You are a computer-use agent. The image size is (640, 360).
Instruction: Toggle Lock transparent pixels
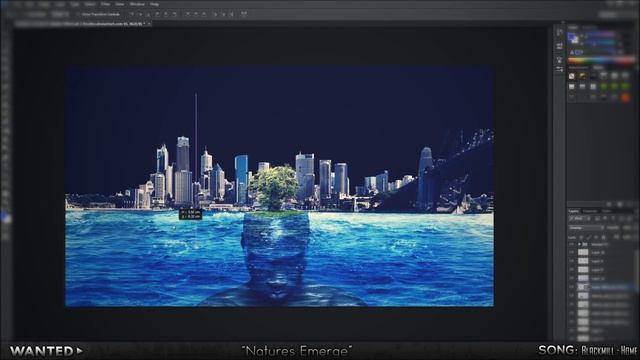tap(581, 237)
